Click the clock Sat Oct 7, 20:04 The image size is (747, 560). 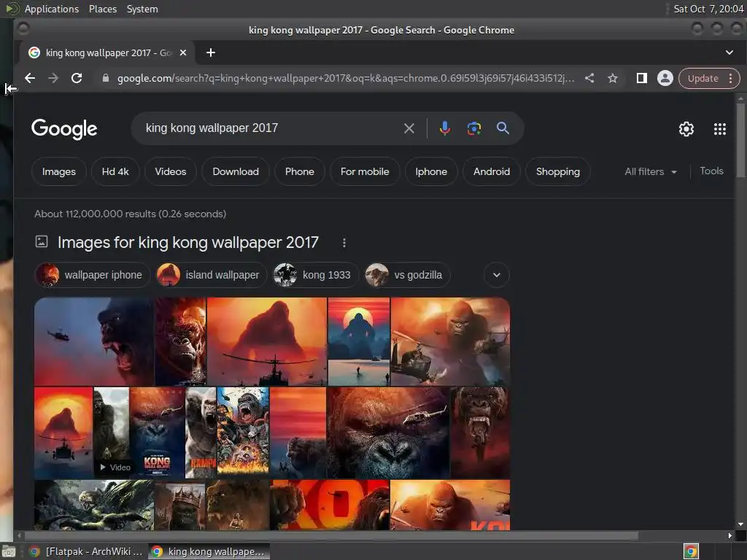[708, 9]
